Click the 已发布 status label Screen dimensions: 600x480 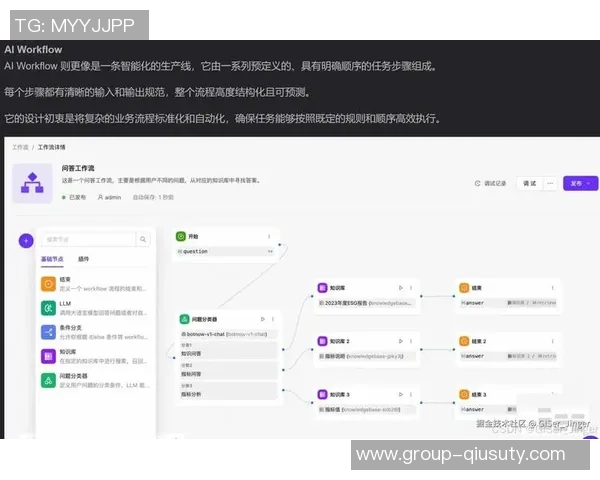pos(74,197)
